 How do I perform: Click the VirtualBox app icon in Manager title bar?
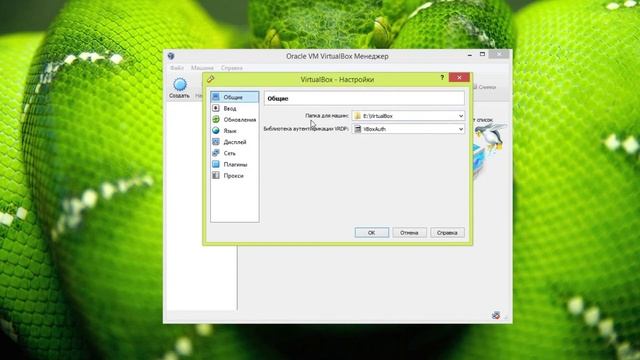pyautogui.click(x=171, y=56)
